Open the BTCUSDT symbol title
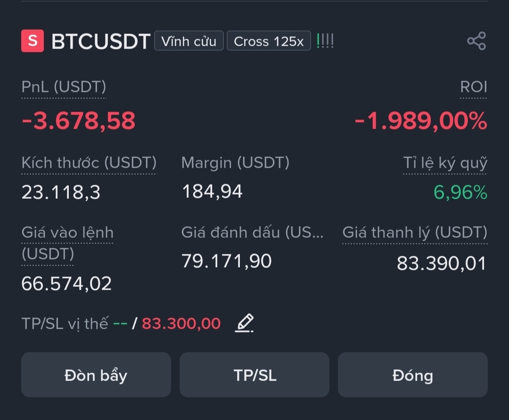The image size is (509, 420). (101, 41)
